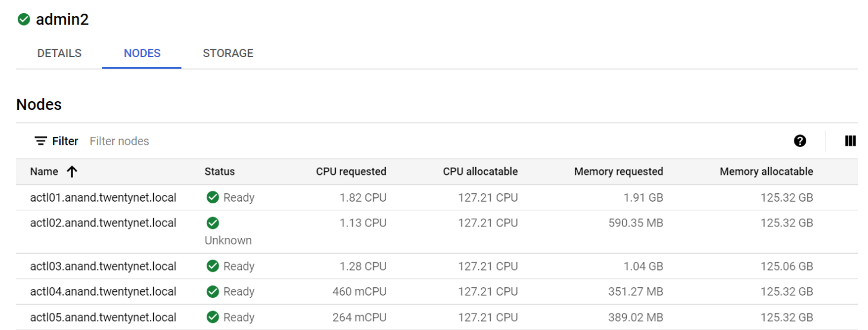Click the CPU allocatable column header
Screen dimensions: 868x330
click(480, 172)
